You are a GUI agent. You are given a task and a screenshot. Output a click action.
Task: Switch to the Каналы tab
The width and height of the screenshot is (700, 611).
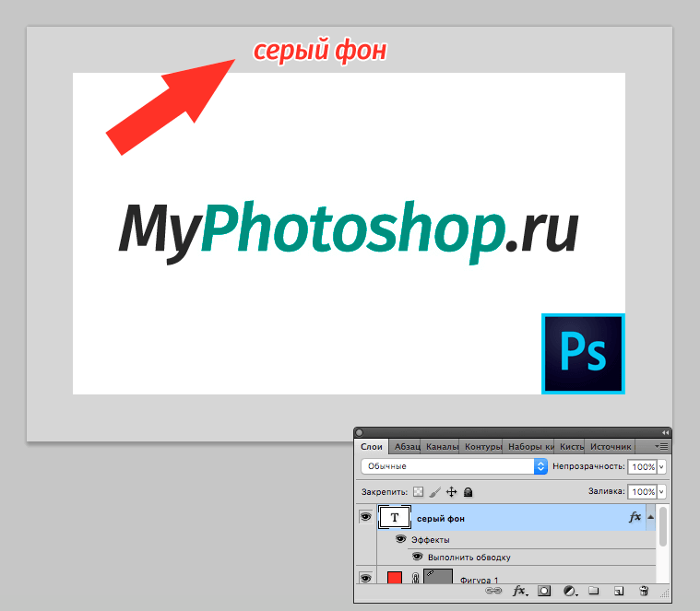pos(442,446)
